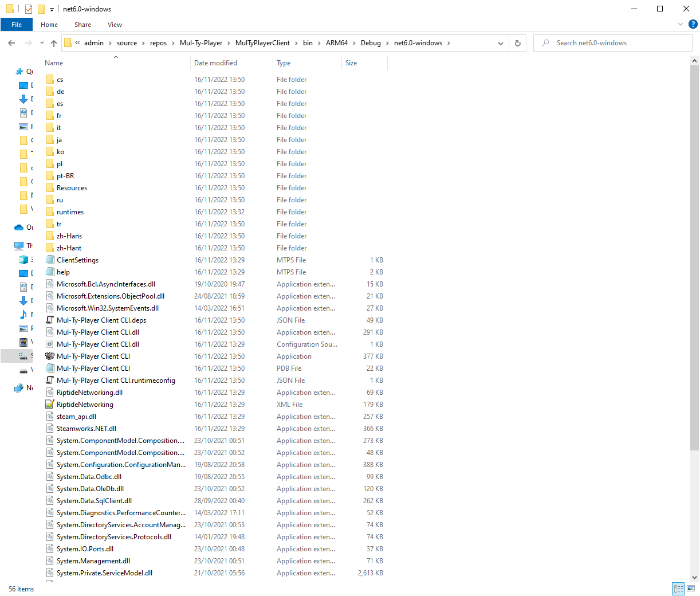Click the Forward navigation arrow
Screen dimensions: 700x596
28,43
